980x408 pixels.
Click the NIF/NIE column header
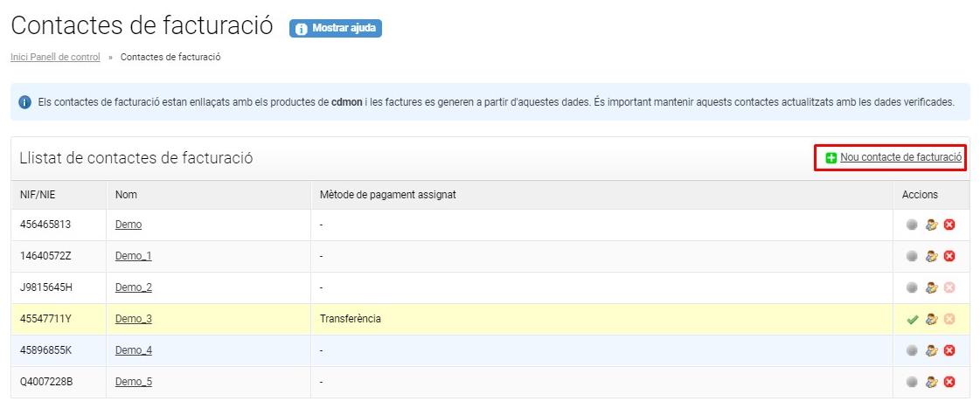click(x=38, y=195)
